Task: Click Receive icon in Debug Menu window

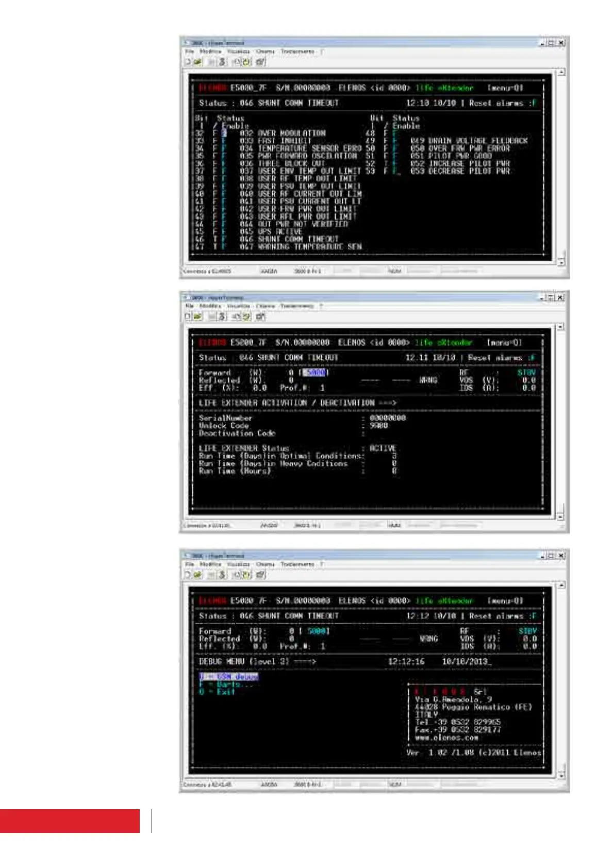Action: coord(246,575)
